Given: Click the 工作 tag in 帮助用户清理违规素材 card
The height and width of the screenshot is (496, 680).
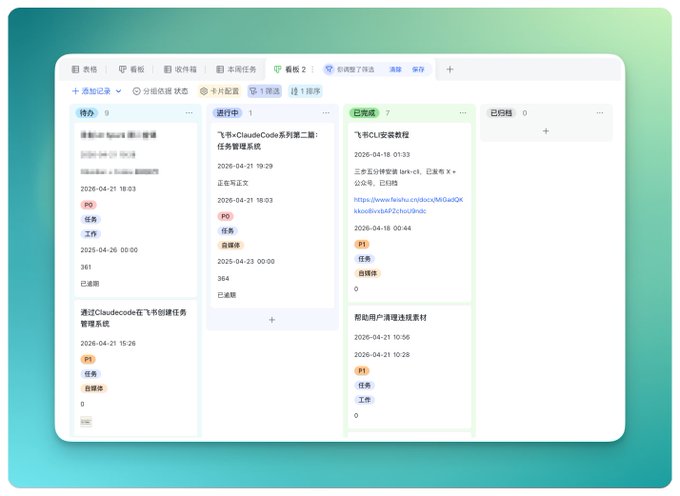Looking at the screenshot, I should (x=365, y=400).
